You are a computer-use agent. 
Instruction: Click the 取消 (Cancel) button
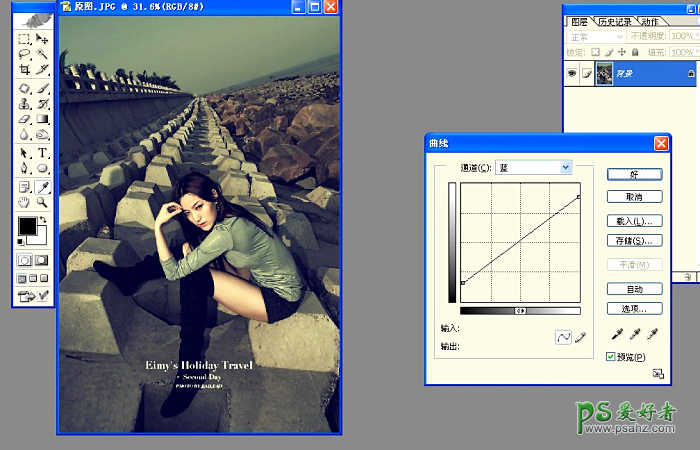pyautogui.click(x=634, y=197)
